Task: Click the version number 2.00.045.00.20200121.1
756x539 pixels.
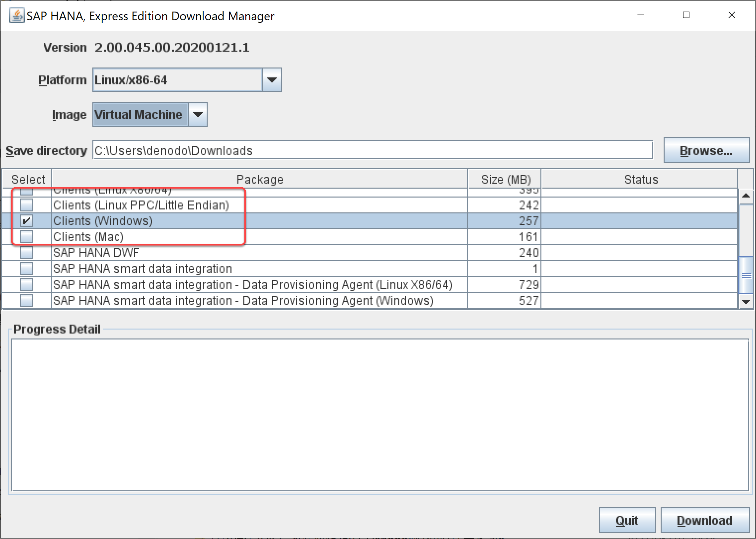Action: (x=172, y=47)
